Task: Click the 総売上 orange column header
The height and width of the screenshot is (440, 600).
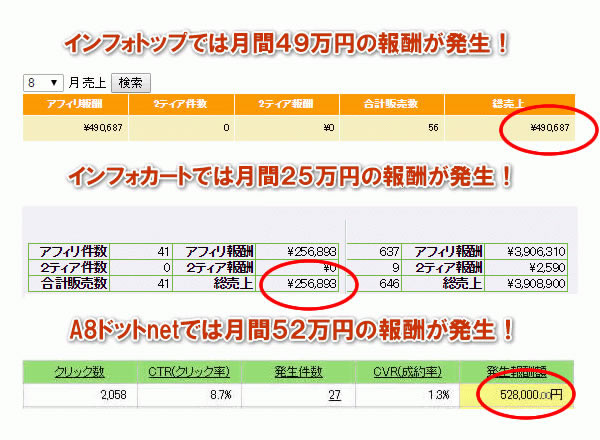Action: [509, 104]
